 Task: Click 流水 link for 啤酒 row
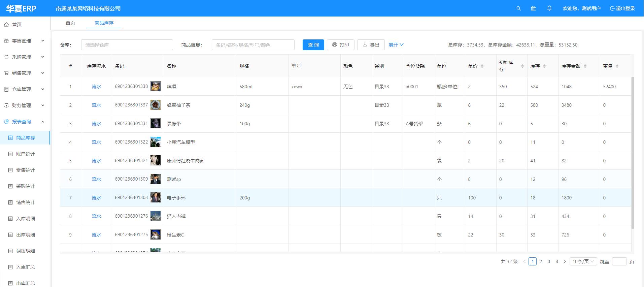click(96, 87)
